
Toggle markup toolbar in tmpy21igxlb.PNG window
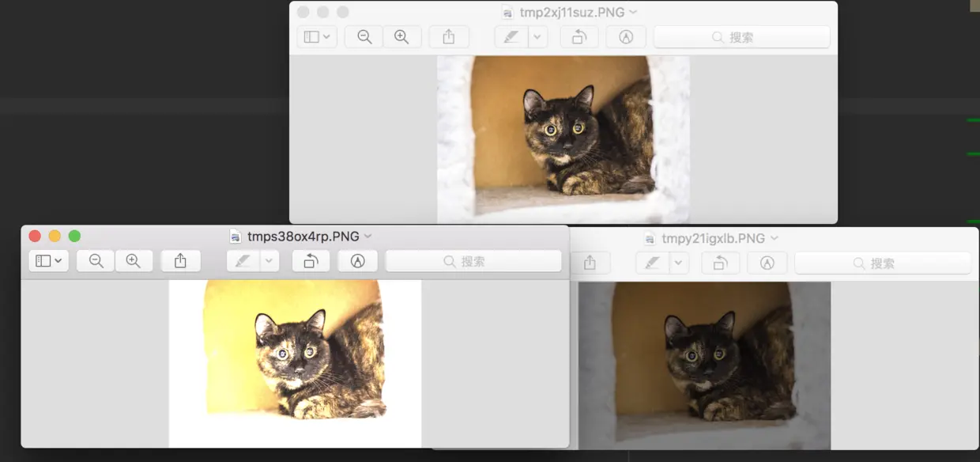click(x=767, y=263)
